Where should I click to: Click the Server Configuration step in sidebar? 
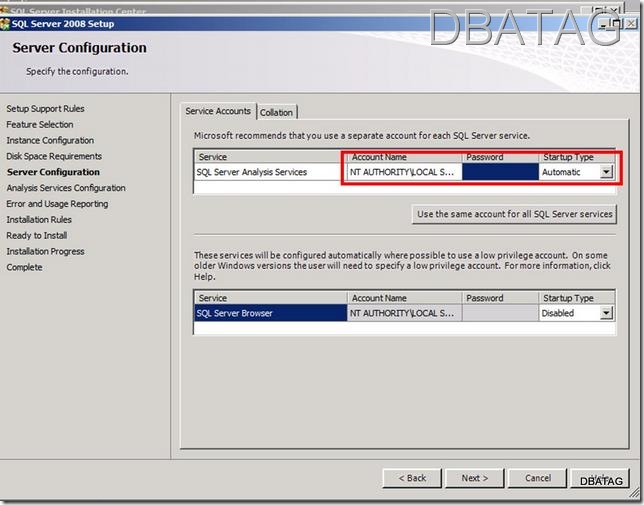tap(53, 172)
